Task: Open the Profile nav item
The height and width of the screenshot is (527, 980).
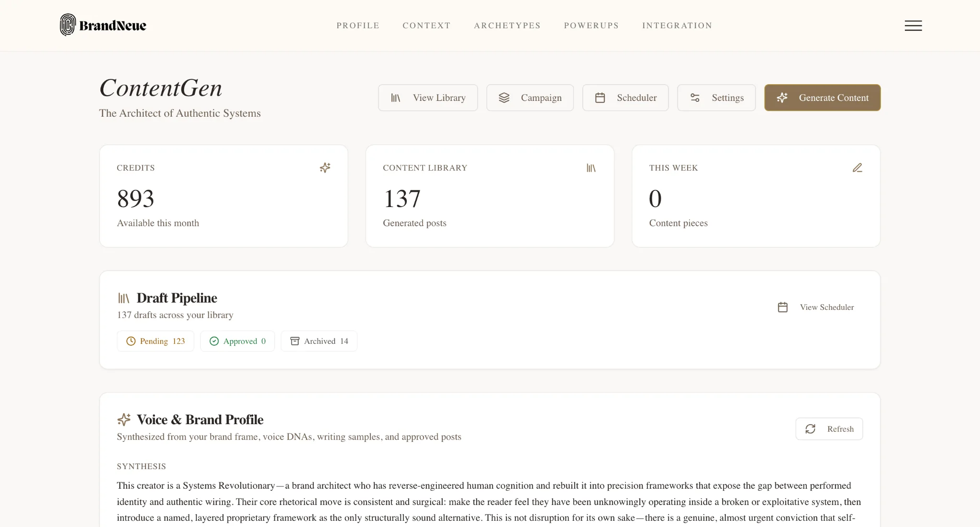Action: pos(357,25)
